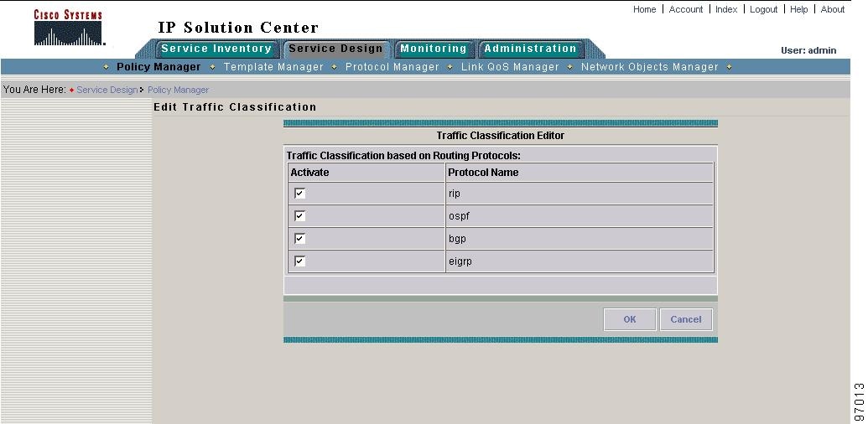Open Template Manager
This screenshot has width=868, height=424.
point(273,67)
